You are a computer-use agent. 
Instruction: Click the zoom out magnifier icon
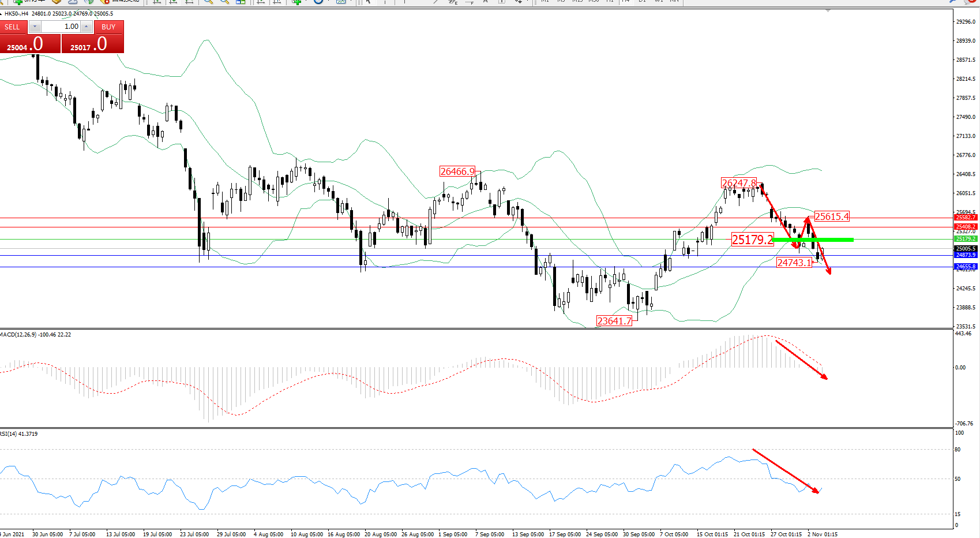[224, 2]
